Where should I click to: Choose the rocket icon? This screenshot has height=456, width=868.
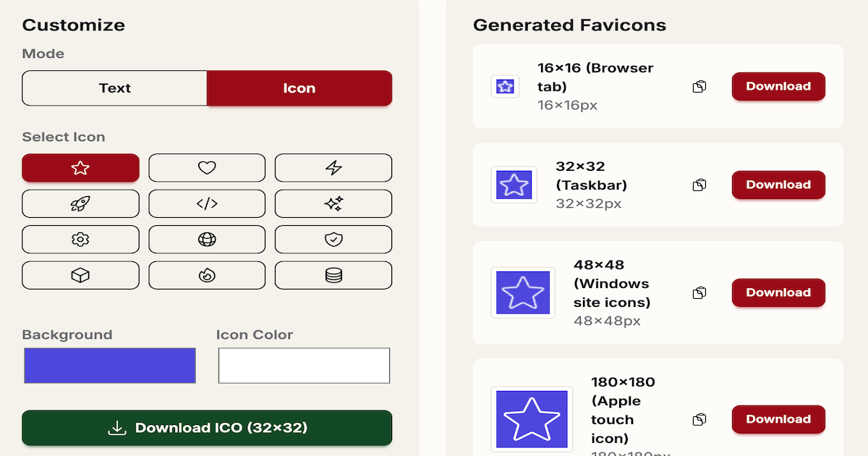[x=80, y=203]
